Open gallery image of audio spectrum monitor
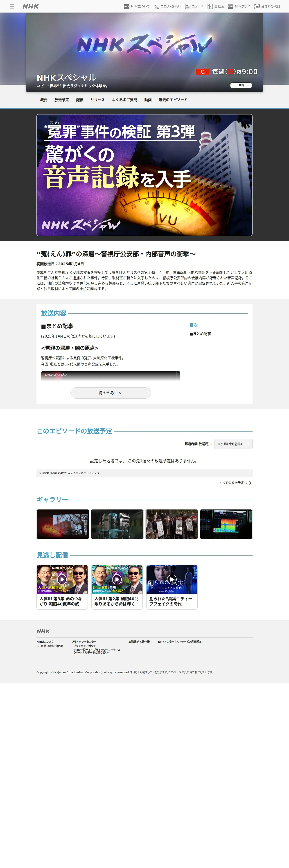 [226, 524]
